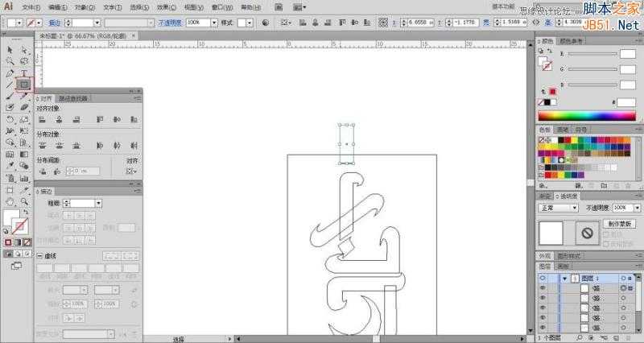
Task: Switch toolbox to Color fill mode button
Action: [x=8, y=242]
